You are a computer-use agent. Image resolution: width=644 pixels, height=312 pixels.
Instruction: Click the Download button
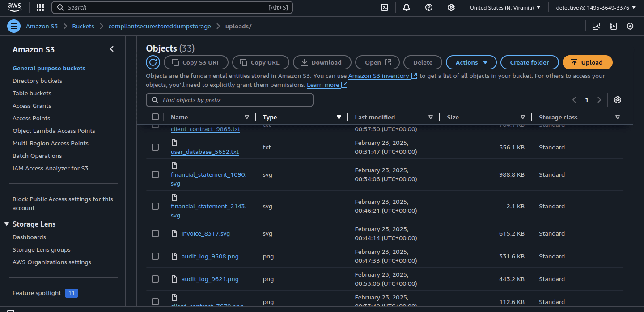pos(322,62)
